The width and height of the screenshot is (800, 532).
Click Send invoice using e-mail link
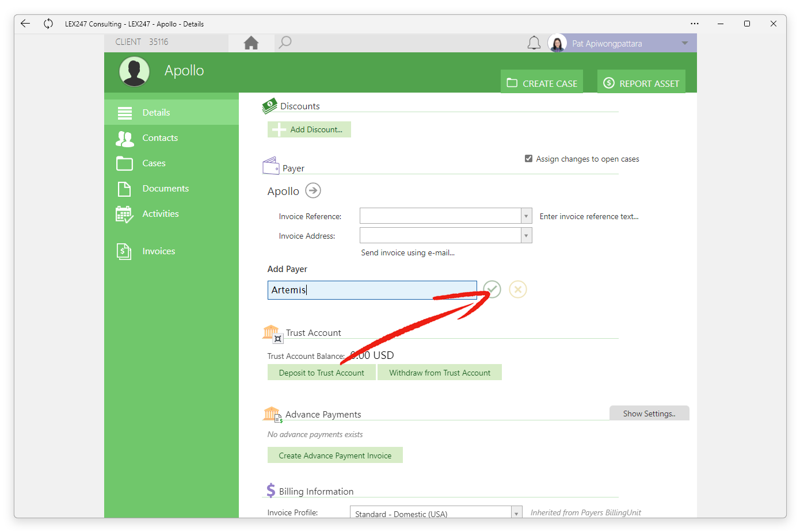(407, 252)
